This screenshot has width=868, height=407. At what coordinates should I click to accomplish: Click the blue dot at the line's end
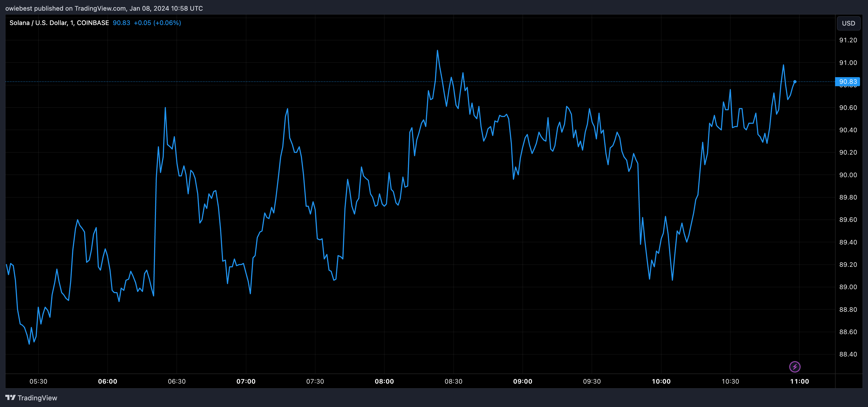(x=795, y=82)
